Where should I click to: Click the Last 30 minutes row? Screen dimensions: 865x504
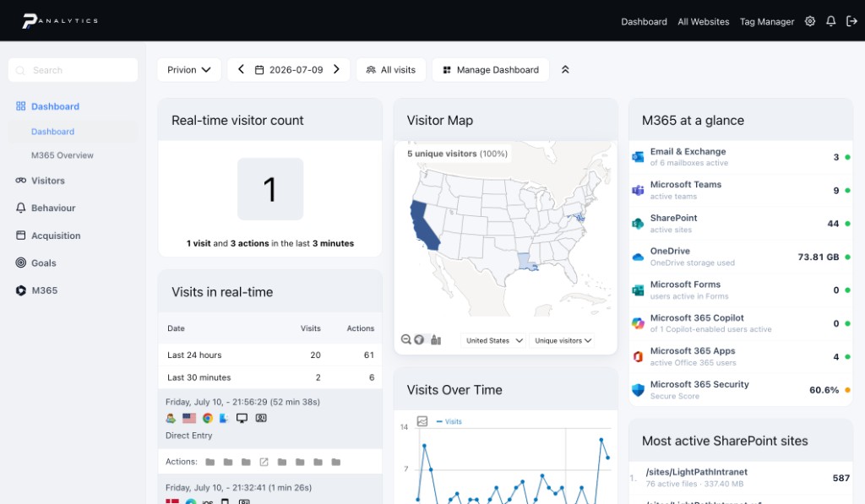pyautogui.click(x=270, y=377)
